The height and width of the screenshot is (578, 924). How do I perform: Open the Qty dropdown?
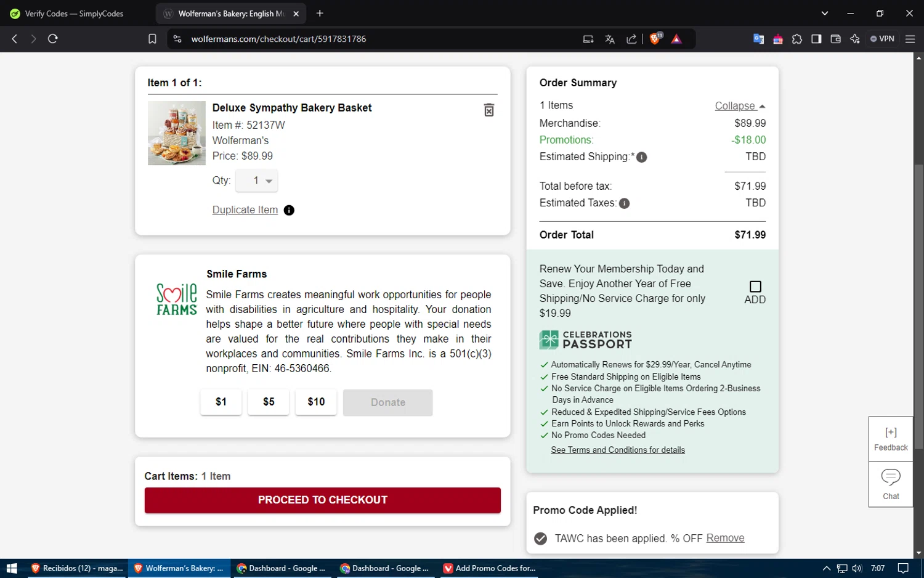click(x=257, y=181)
